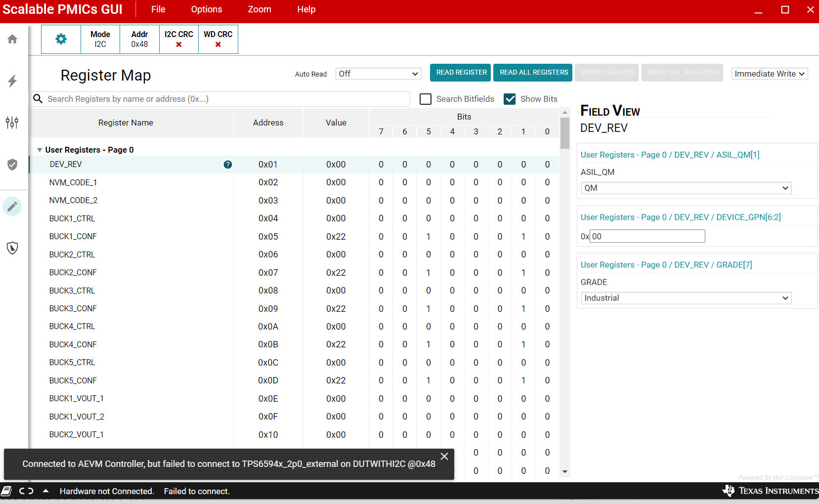Click the scrollbar down arrow
Screen dimensions: 819x504
coord(565,472)
